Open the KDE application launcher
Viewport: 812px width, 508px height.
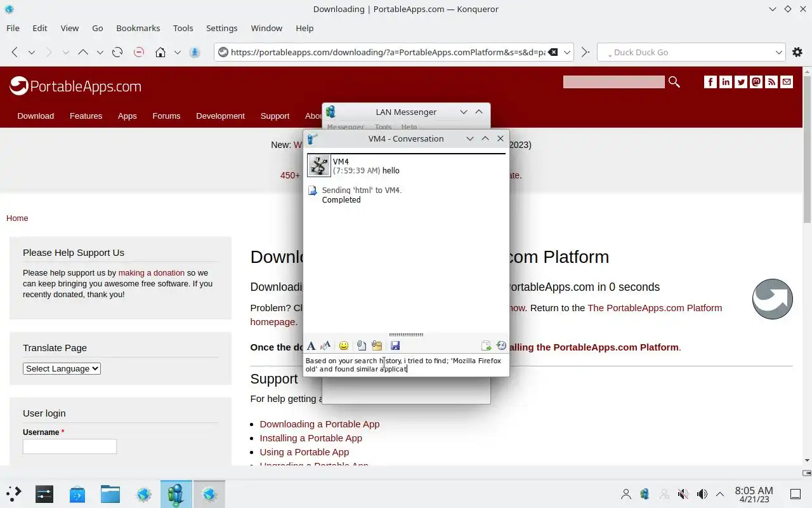(14, 493)
